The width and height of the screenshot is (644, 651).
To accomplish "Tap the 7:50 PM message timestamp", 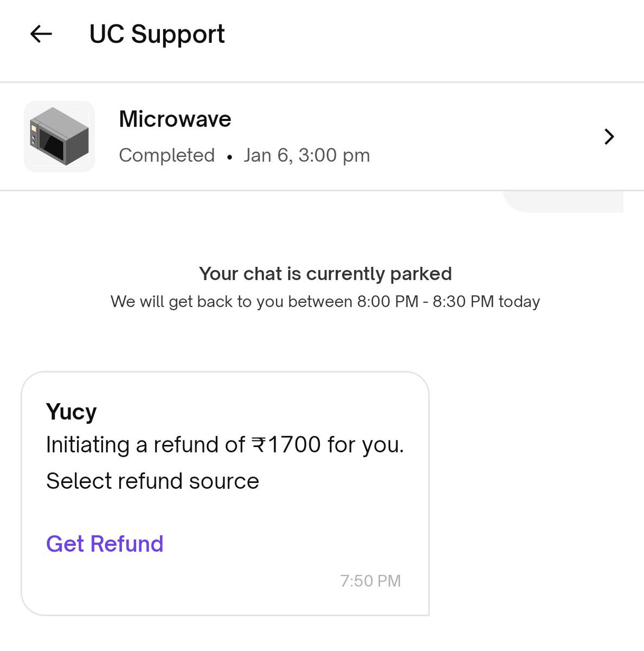I will [370, 581].
